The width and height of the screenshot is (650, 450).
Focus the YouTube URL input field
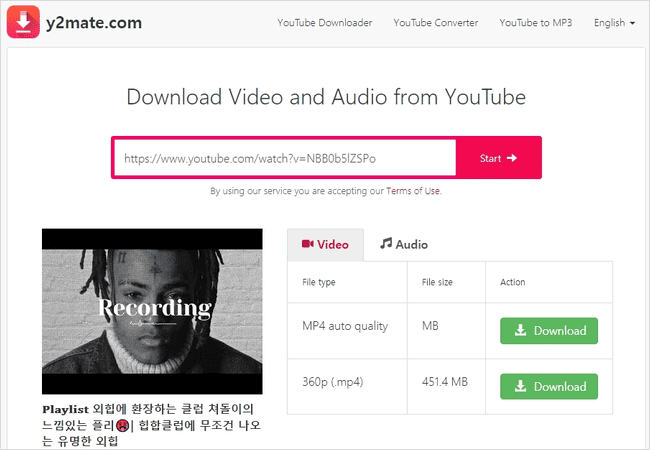[x=285, y=158]
